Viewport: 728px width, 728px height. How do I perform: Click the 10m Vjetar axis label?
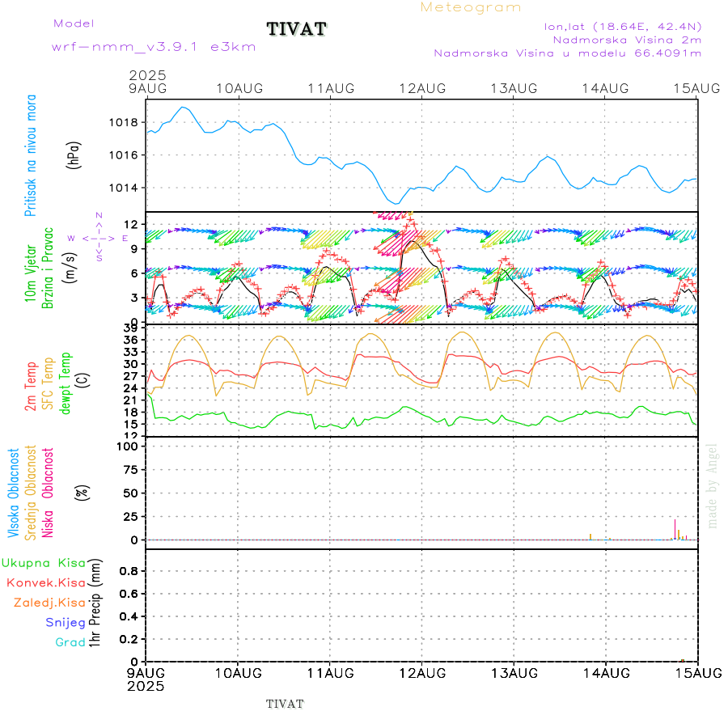coord(32,267)
